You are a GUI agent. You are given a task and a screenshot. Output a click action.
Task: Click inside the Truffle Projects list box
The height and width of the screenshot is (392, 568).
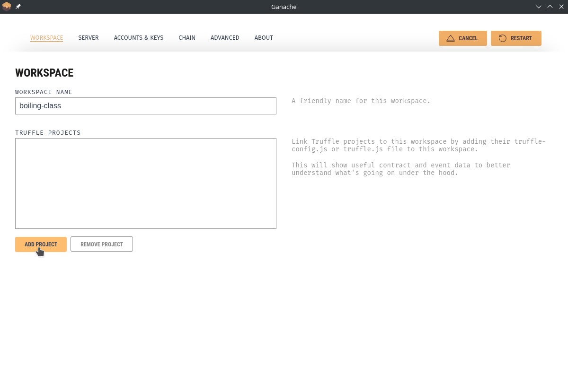146,183
